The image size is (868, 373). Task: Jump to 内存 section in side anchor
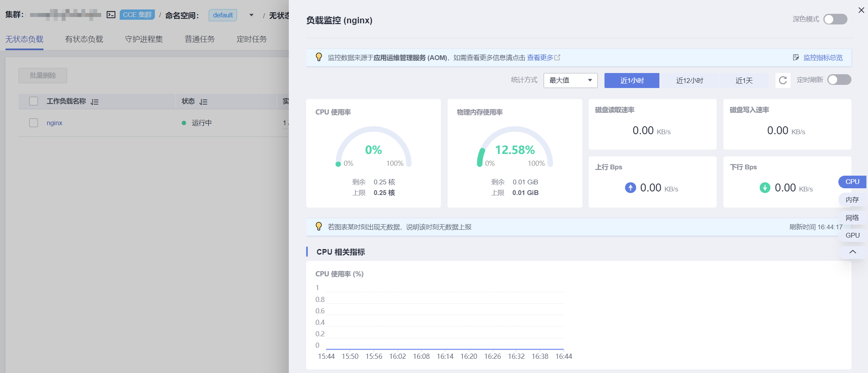tap(852, 200)
